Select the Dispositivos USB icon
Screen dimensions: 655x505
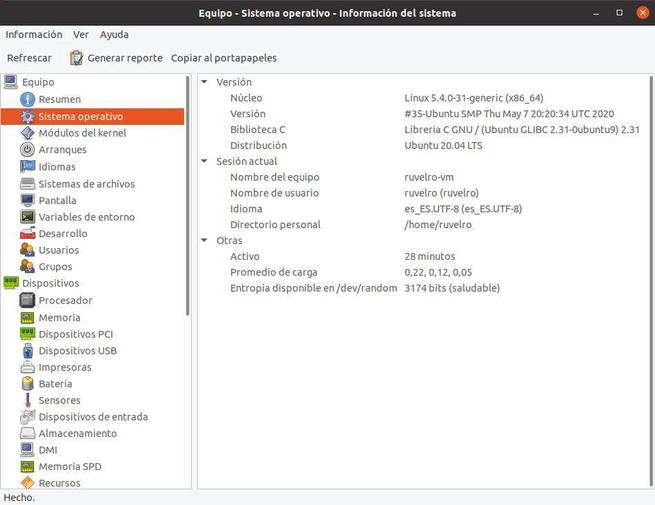pos(28,351)
